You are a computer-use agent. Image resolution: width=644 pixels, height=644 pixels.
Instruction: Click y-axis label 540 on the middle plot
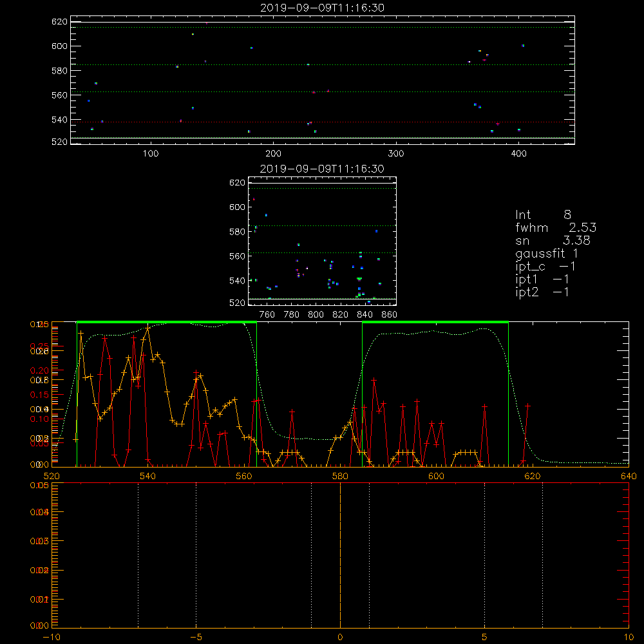[237, 281]
